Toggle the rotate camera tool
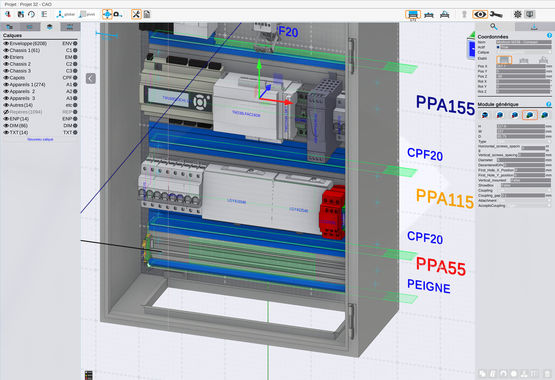Screen dimensions: 555x380 point(118,15)
